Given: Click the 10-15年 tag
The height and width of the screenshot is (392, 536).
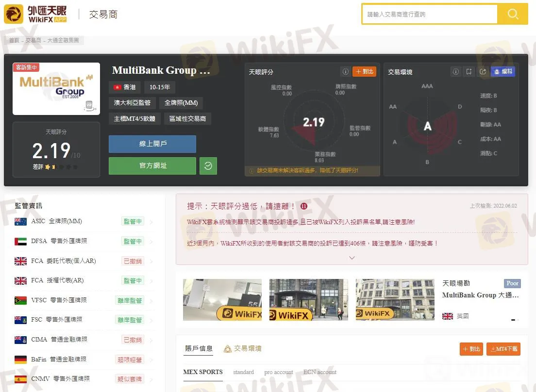Looking at the screenshot, I should (160, 87).
